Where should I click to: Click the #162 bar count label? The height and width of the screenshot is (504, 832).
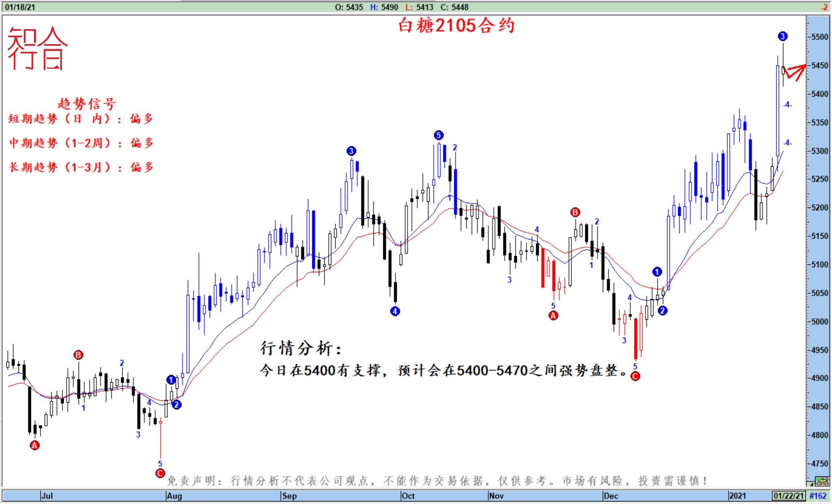(x=818, y=496)
